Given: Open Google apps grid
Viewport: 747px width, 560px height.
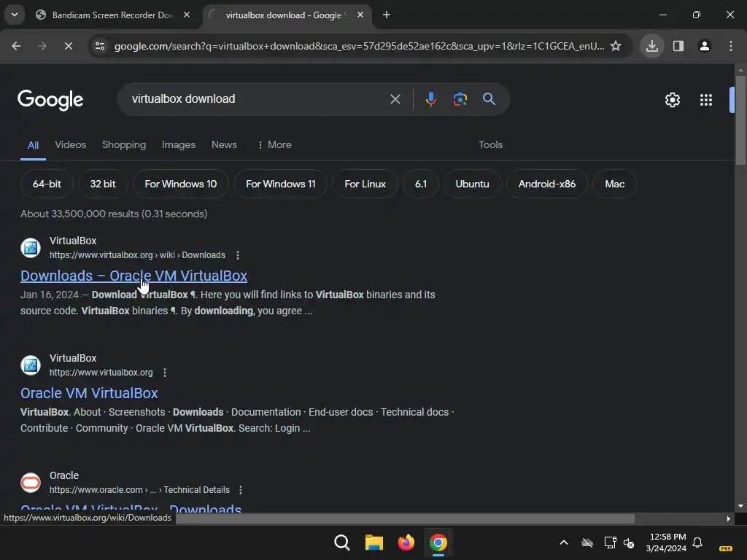Looking at the screenshot, I should click(705, 99).
